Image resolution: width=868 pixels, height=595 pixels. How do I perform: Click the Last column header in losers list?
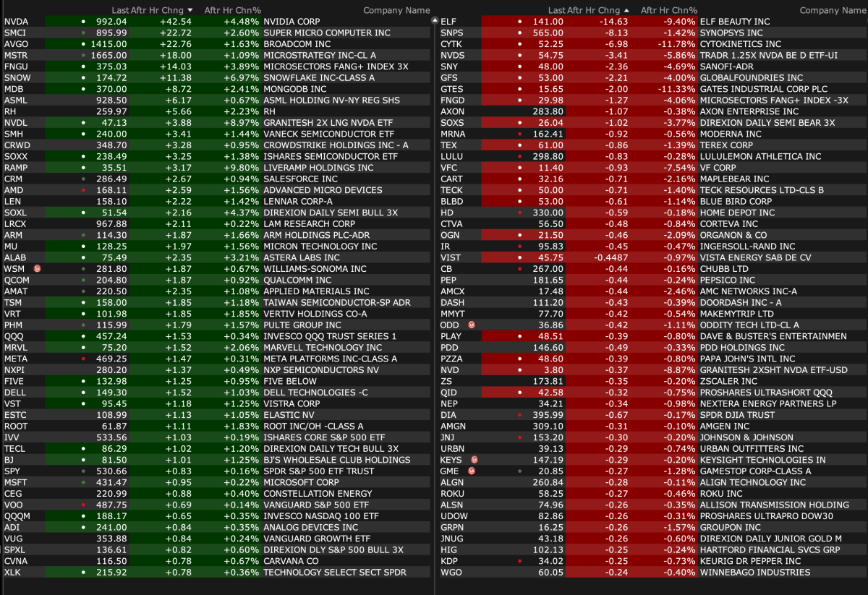click(556, 10)
